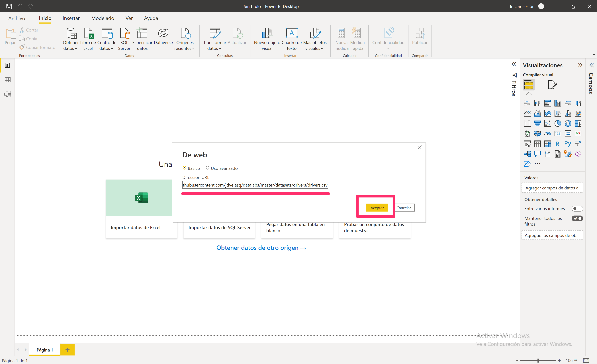Image resolution: width=597 pixels, height=364 pixels.
Task: Select the Q&A speech bubble visual
Action: pyautogui.click(x=537, y=154)
